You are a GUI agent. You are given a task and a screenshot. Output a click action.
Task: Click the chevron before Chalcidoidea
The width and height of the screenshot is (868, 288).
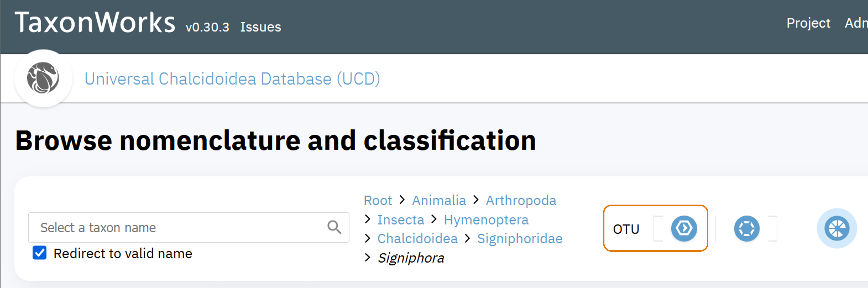[368, 238]
